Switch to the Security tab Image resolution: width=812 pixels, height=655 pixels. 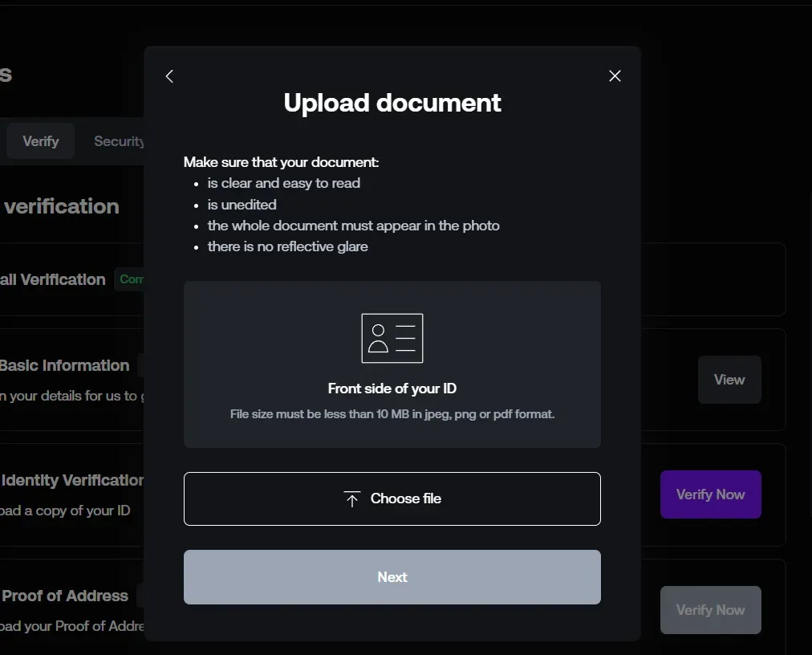[119, 140]
